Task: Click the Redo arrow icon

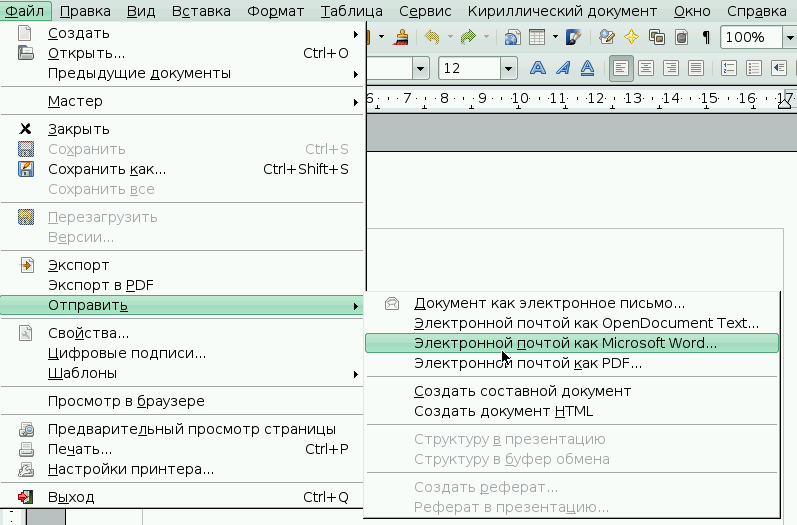Action: 467,38
